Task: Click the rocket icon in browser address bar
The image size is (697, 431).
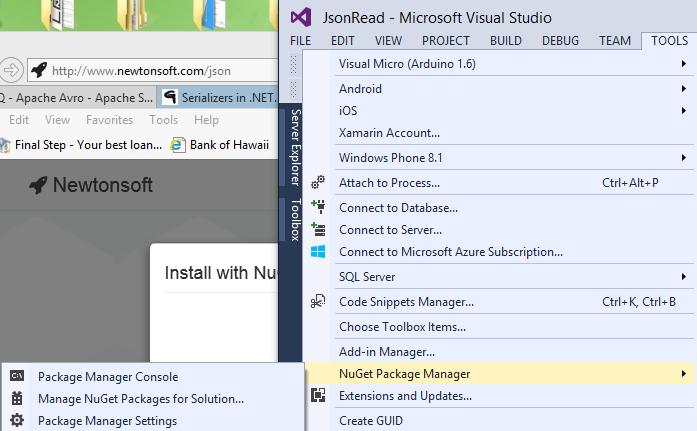Action: pos(39,70)
